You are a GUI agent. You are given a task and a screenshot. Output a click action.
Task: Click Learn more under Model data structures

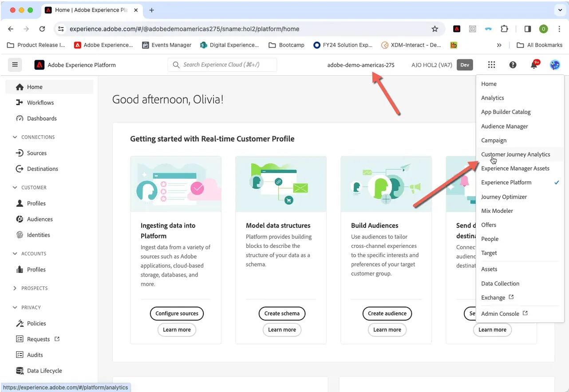tap(282, 329)
